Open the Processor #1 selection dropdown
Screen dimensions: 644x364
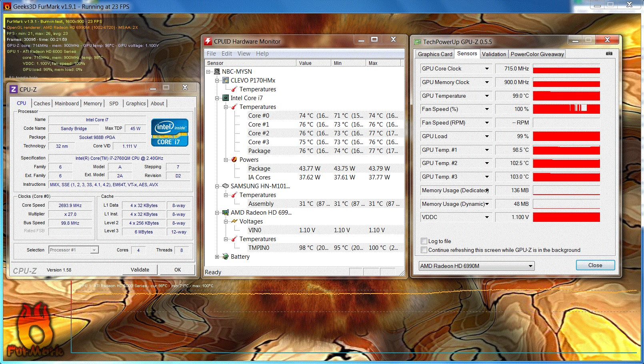click(x=74, y=250)
